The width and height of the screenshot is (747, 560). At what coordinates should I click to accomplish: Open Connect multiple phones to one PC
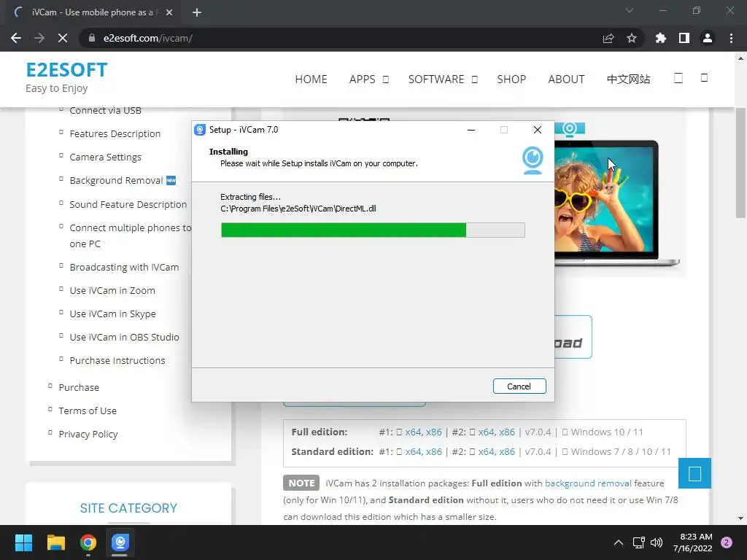pos(130,236)
